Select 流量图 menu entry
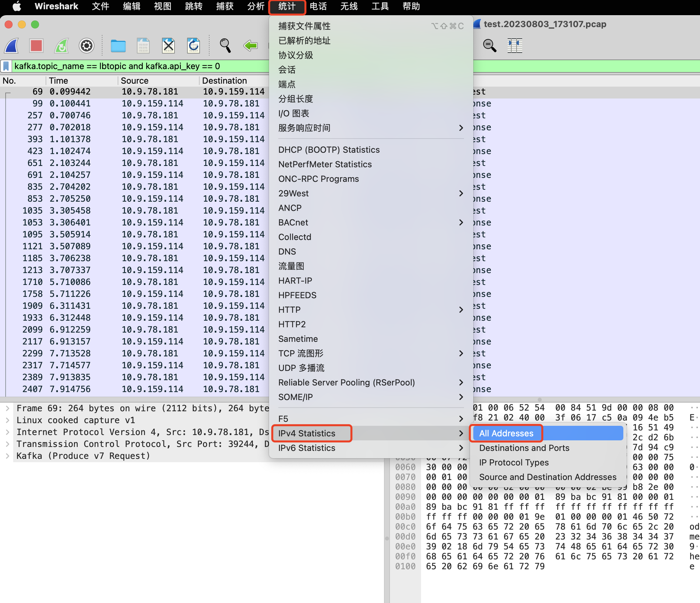Viewport: 700px width, 603px height. (x=370, y=266)
